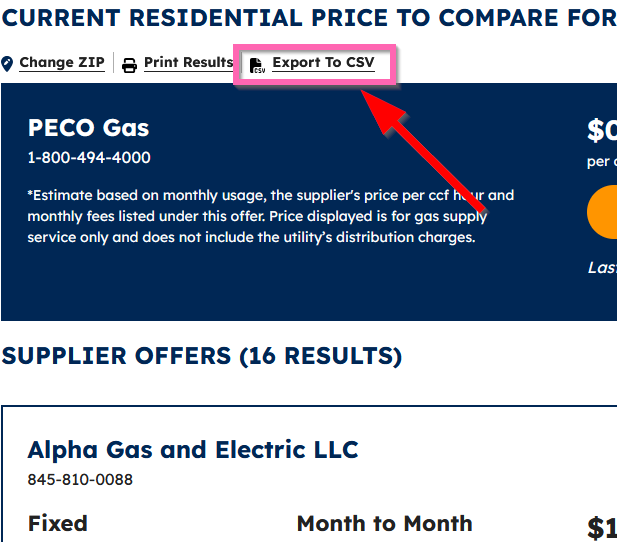
Task: Open the Alpha Gas and Electric LLC offer
Action: (x=193, y=450)
